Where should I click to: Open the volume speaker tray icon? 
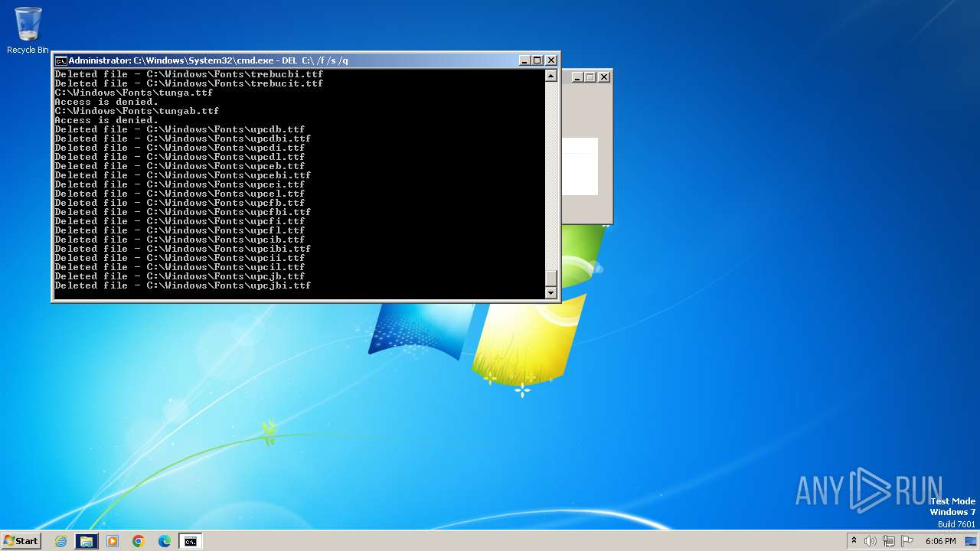[871, 541]
